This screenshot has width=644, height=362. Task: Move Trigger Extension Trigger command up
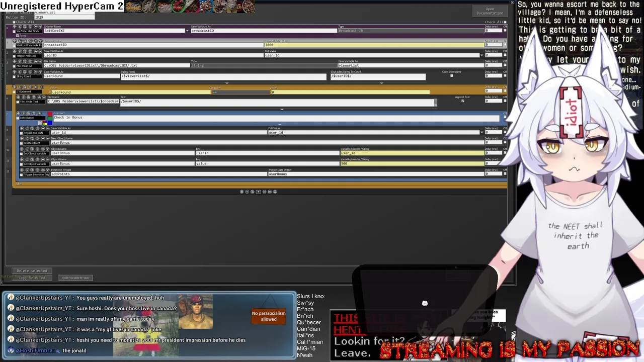(x=43, y=170)
